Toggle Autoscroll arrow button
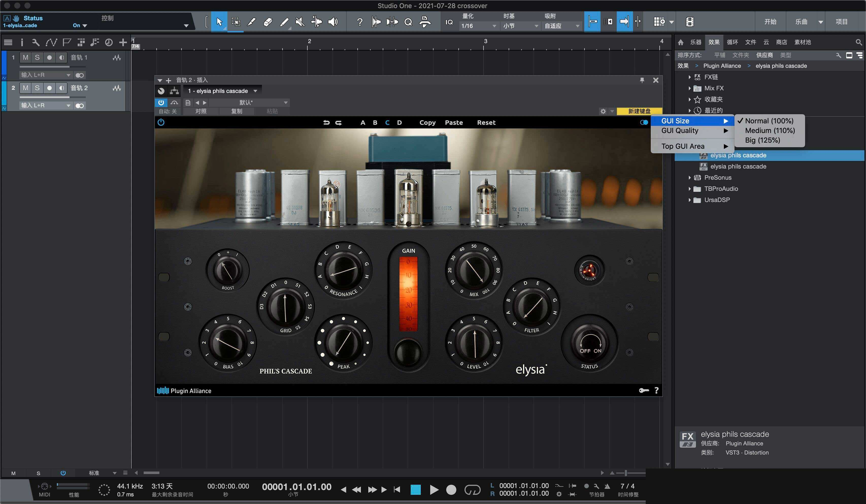Screen dimensions: 866x504 (x=624, y=22)
